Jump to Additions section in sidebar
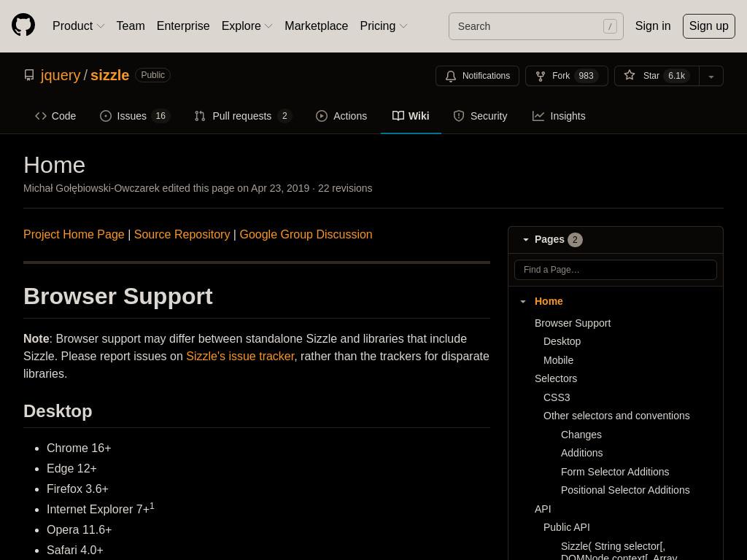 581,453
